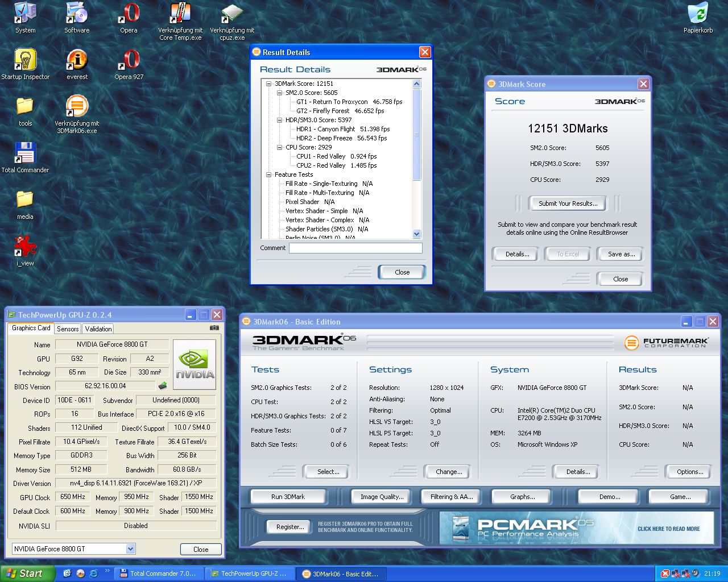Open the Software desktop shortcut
The width and height of the screenshot is (728, 582).
[77, 18]
